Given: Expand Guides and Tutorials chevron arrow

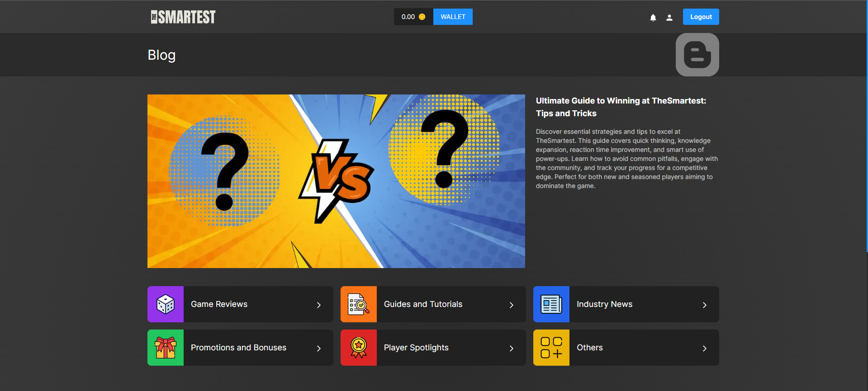Looking at the screenshot, I should tap(512, 305).
